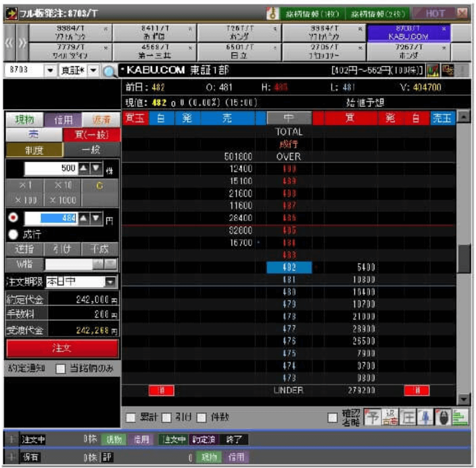Toggle the 確認省略 checkbox
Screen dimensions: 476x468
333,418
